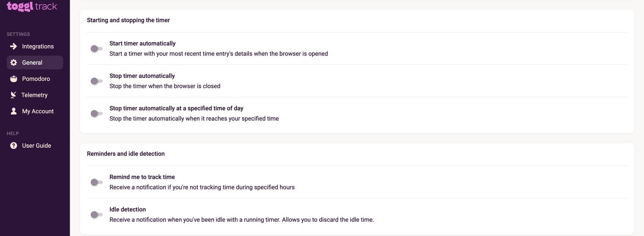Turn on stop timer at specified time

pyautogui.click(x=97, y=114)
